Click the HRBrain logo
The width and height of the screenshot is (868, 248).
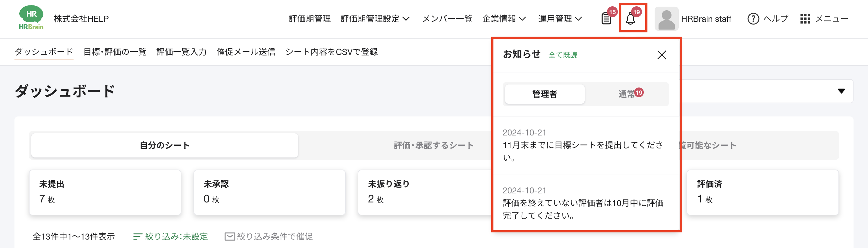point(31,17)
